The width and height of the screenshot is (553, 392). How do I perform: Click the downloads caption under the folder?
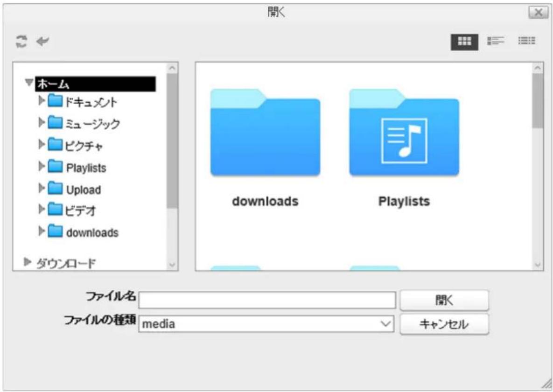click(x=265, y=202)
